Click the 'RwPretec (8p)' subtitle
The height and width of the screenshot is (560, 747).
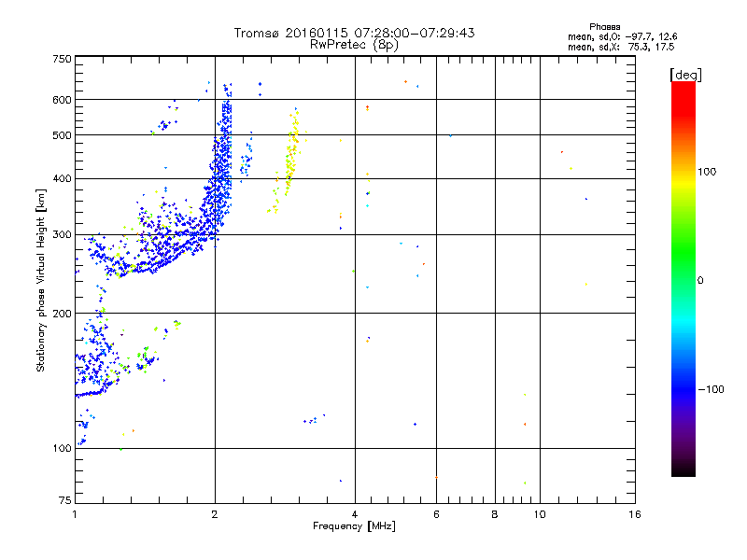coord(354,45)
